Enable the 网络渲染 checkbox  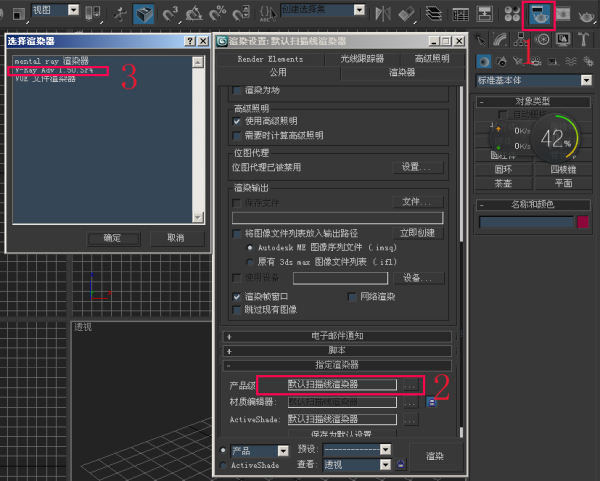click(x=353, y=297)
